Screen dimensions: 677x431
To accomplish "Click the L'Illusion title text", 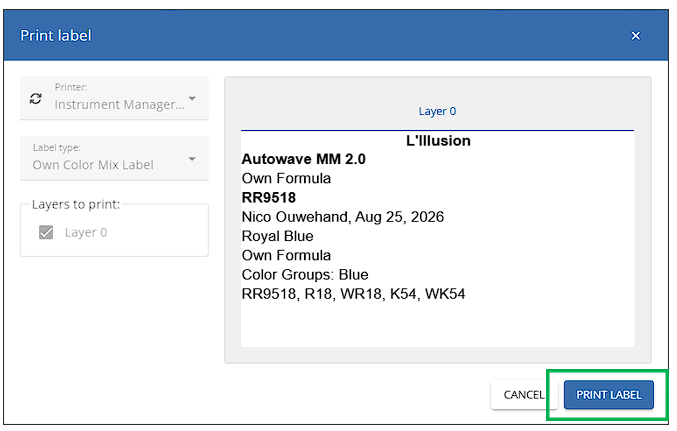I will coord(438,141).
